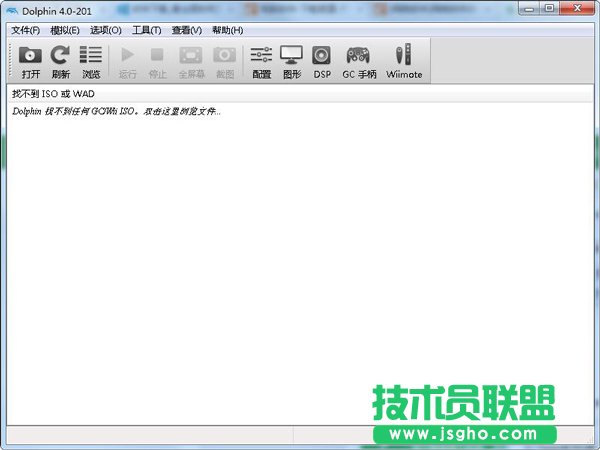Minimize the Dolphin window
Image resolution: width=600 pixels, height=450 pixels.
click(x=529, y=8)
